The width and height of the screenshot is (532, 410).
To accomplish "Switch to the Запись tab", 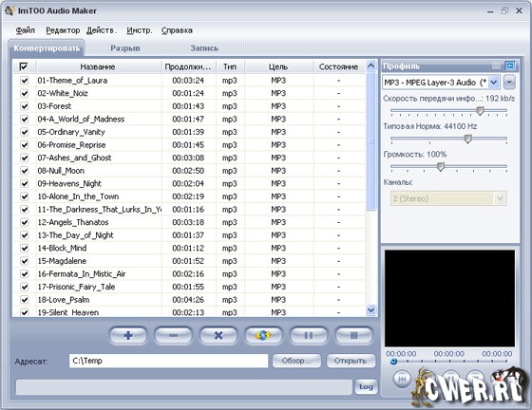I will (x=204, y=48).
